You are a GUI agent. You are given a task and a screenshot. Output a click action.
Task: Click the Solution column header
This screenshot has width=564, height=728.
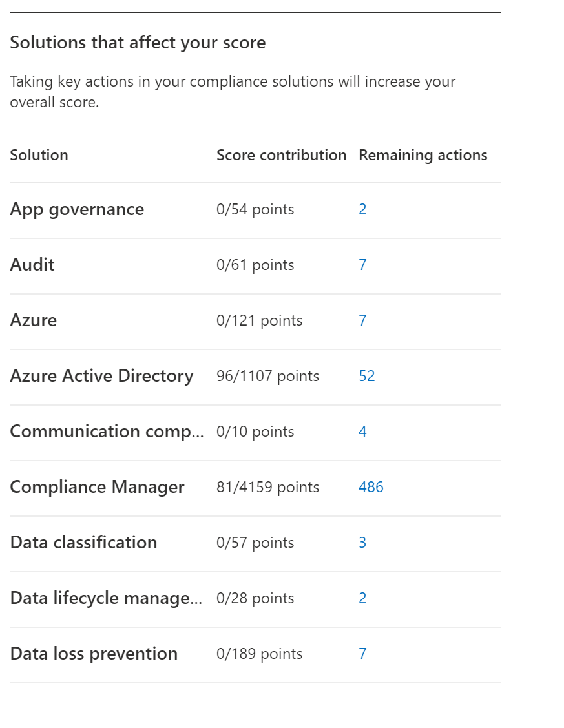(x=39, y=155)
